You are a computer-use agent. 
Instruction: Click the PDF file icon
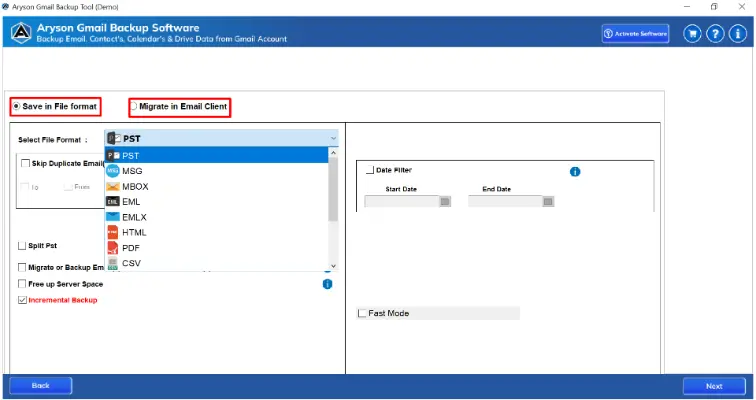(x=113, y=248)
